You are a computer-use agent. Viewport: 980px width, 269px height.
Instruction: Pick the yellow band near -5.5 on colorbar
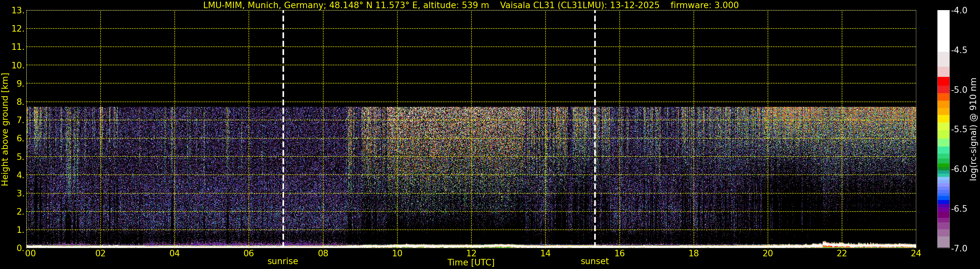pos(943,119)
